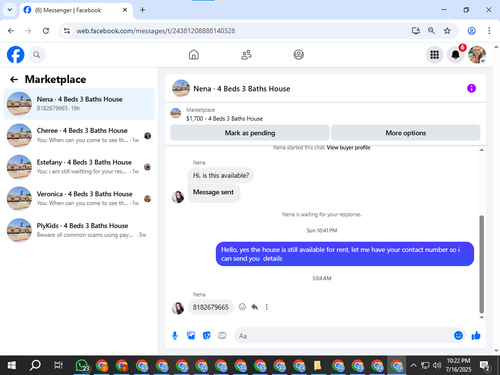Open the Windows notification center icon
The width and height of the screenshot is (500, 375).
coord(485,366)
